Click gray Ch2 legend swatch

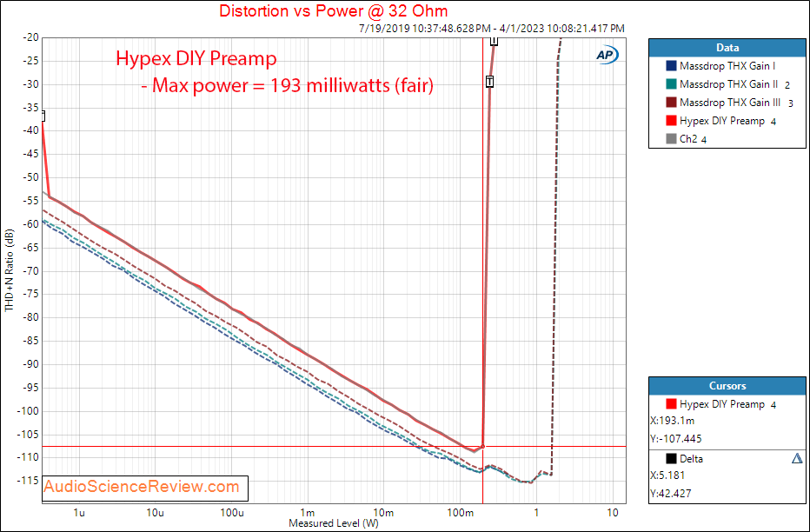coord(671,138)
